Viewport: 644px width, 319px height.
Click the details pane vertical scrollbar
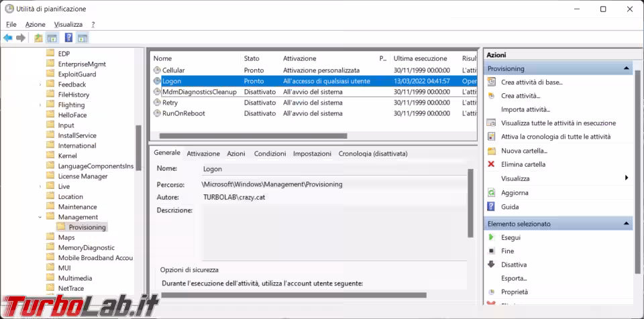(x=471, y=203)
